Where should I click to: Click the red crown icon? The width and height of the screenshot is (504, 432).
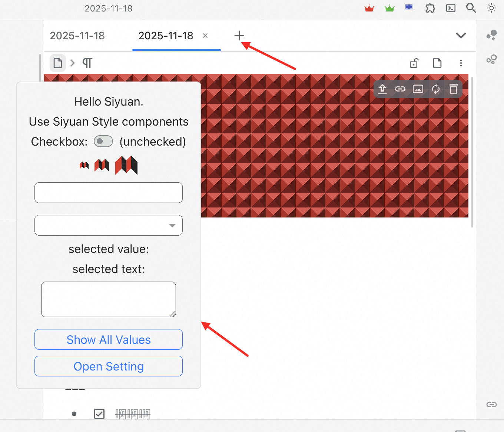point(369,8)
